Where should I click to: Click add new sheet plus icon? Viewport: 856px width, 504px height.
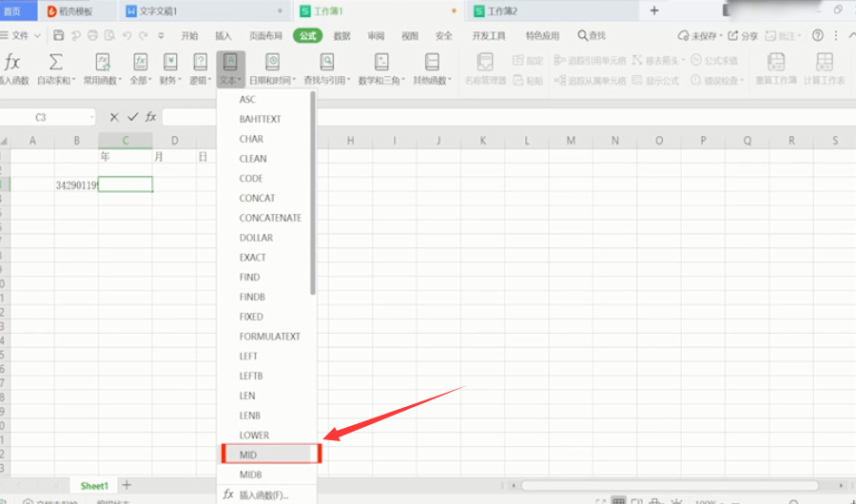pyautogui.click(x=126, y=485)
